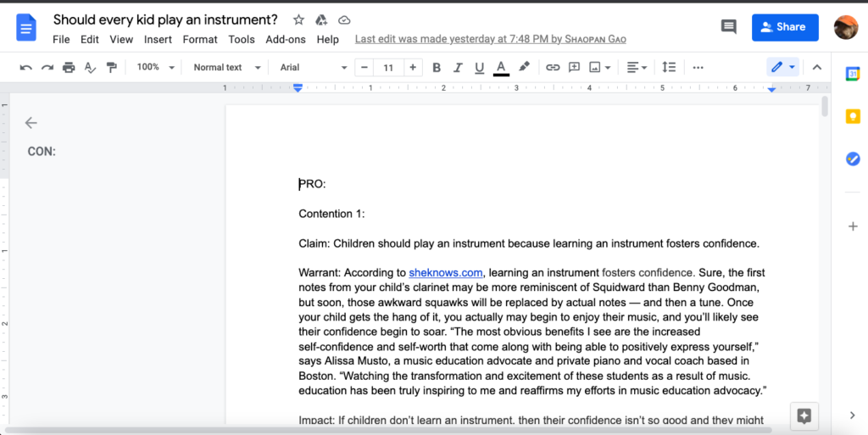Click the font size field showing 11

tap(388, 68)
